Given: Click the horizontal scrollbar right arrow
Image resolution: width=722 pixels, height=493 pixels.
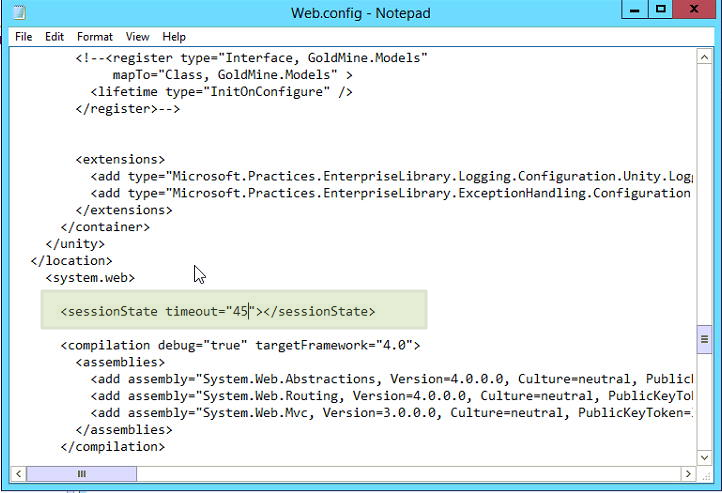Looking at the screenshot, I should click(x=687, y=474).
